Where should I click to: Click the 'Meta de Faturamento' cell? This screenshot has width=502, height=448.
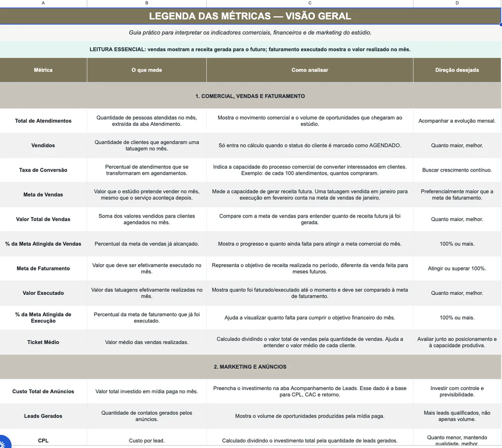(x=43, y=268)
